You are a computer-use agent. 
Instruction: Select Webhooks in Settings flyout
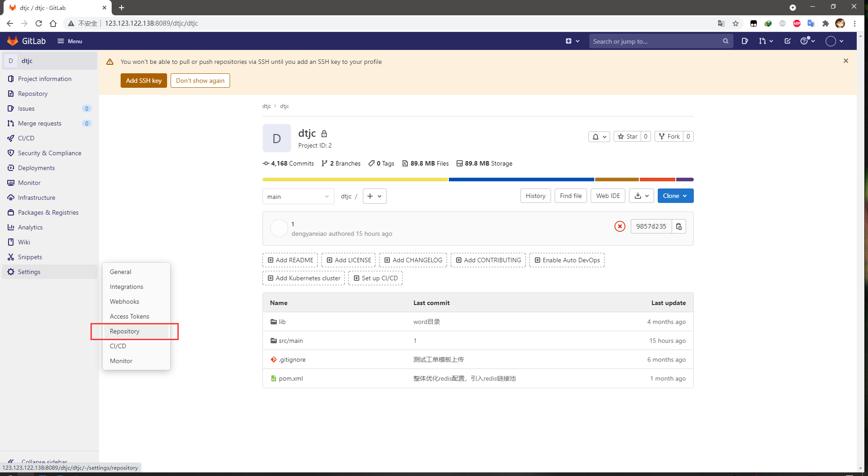point(136,301)
